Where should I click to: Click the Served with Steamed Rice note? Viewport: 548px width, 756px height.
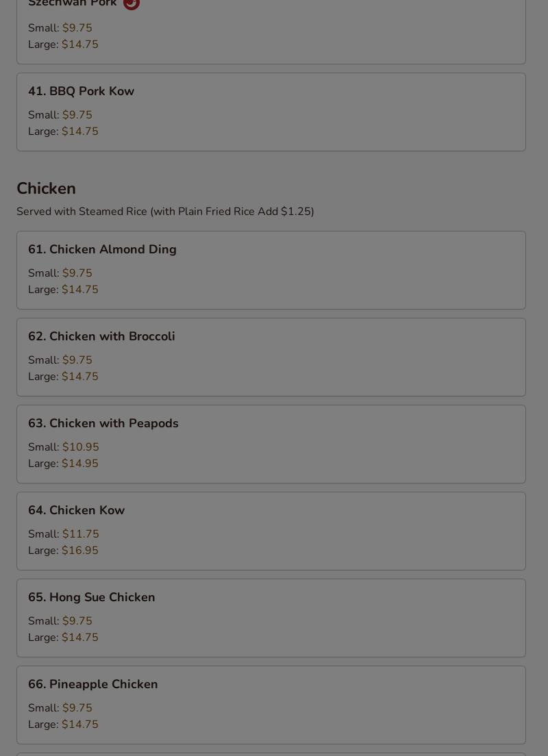[166, 212]
